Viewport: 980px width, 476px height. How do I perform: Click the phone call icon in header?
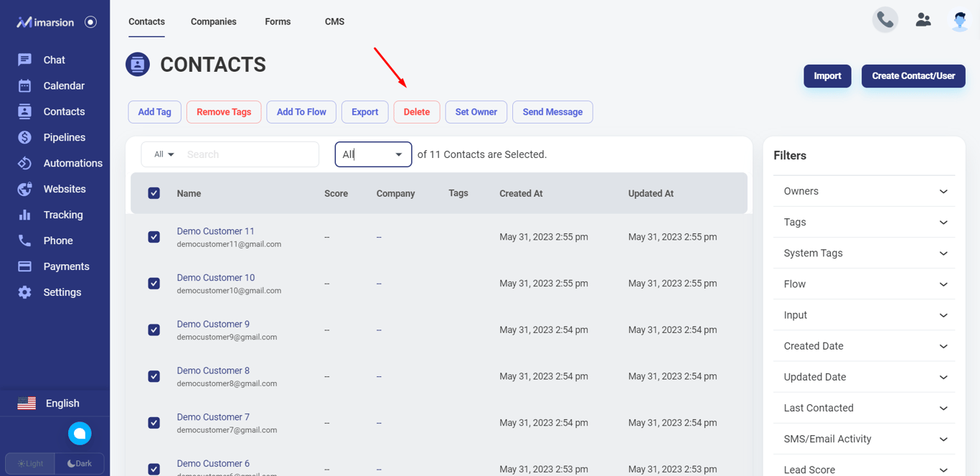point(885,20)
